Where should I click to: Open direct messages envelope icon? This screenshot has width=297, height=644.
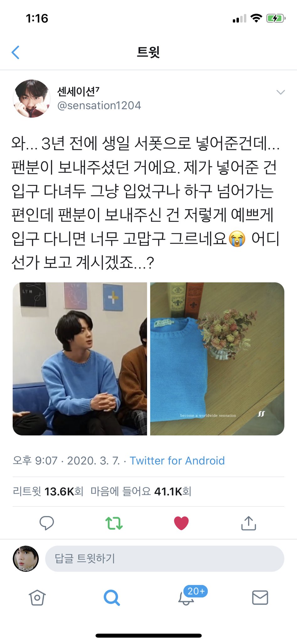260,597
